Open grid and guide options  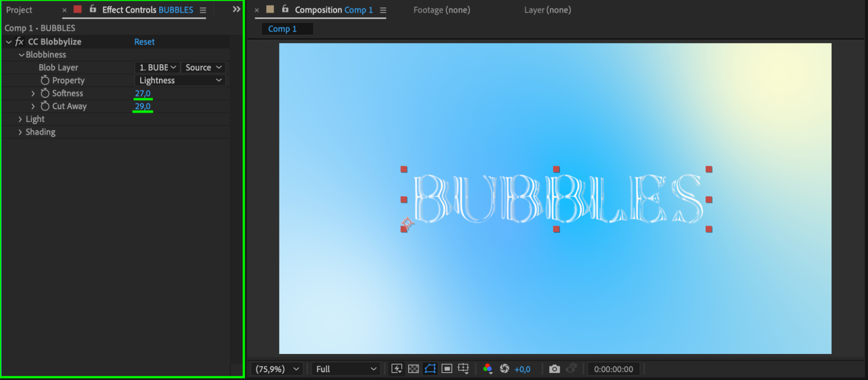pos(463,369)
